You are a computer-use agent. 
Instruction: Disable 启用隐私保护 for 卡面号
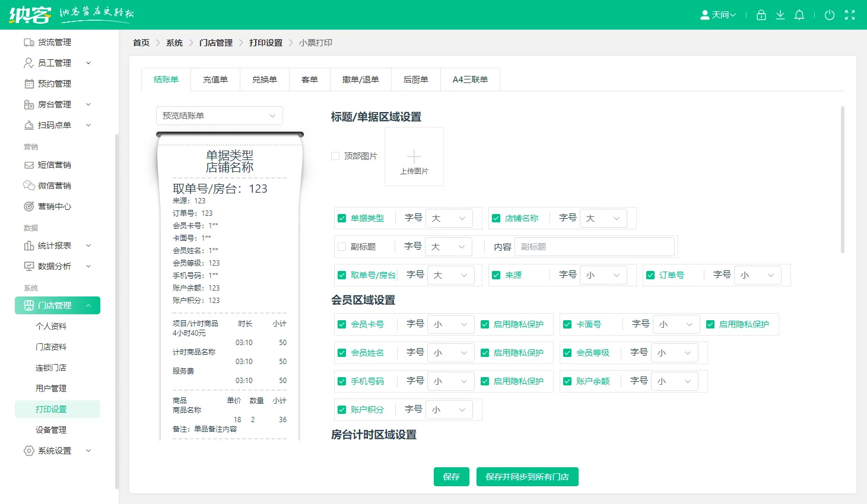(x=710, y=324)
